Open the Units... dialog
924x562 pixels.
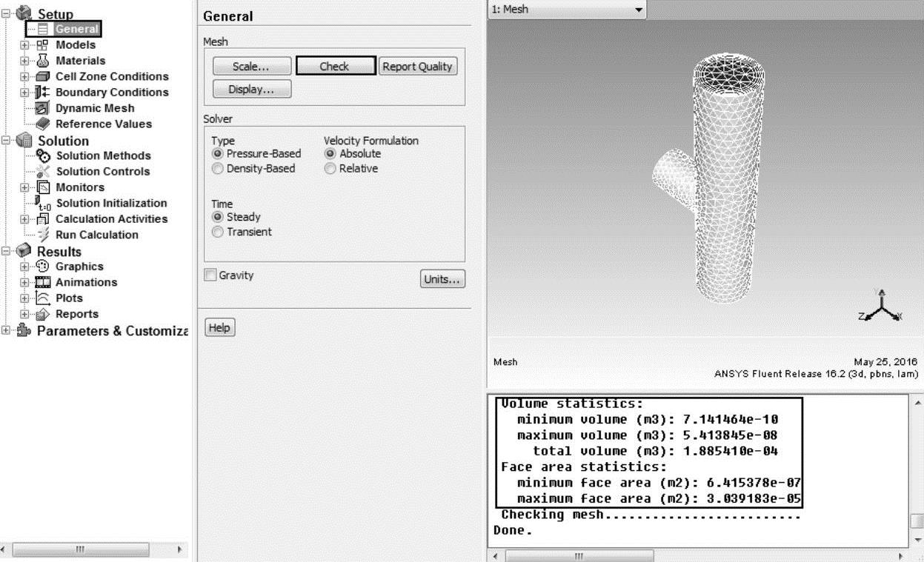tap(443, 279)
